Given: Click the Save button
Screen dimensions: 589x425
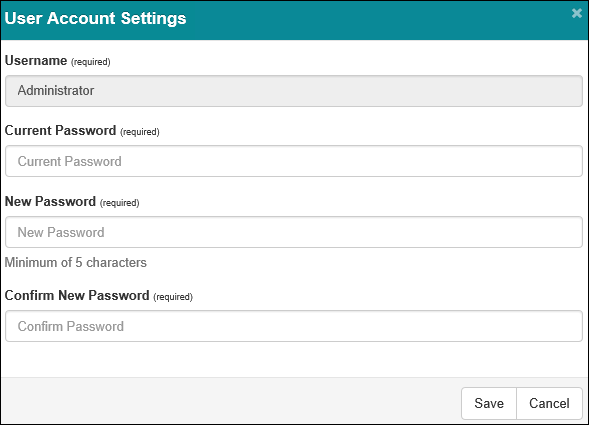Looking at the screenshot, I should (x=489, y=403).
